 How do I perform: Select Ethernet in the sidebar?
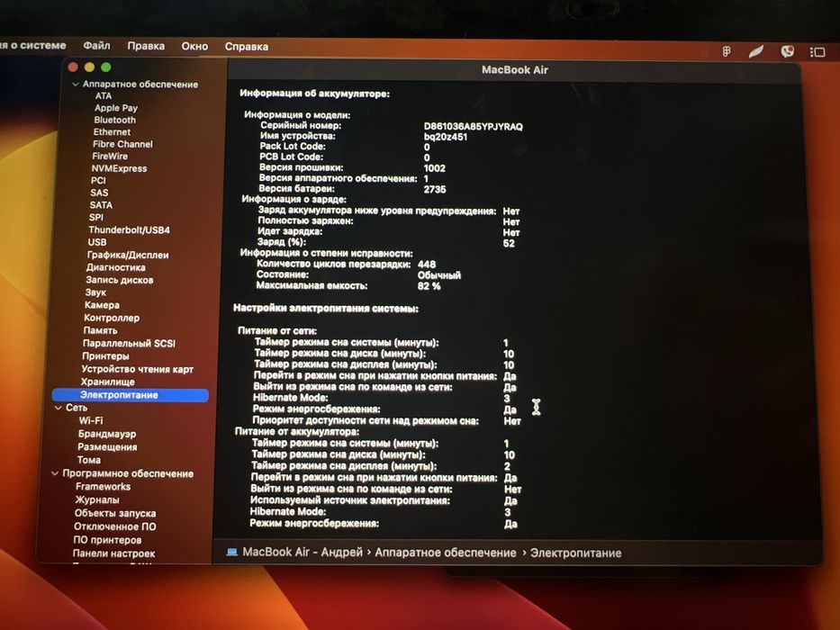[112, 131]
